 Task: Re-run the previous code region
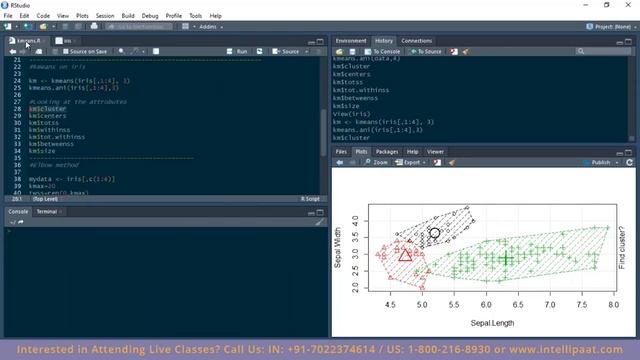(260, 51)
